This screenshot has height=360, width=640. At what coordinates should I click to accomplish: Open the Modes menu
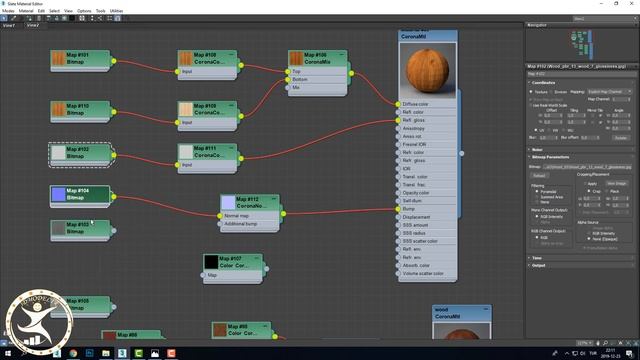coord(8,11)
